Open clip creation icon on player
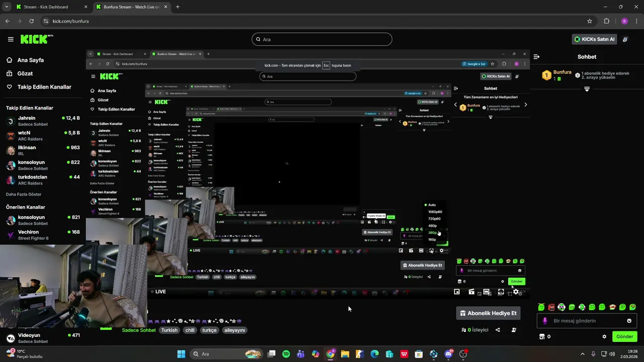Screen dimensions: 644x362 click(x=471, y=292)
